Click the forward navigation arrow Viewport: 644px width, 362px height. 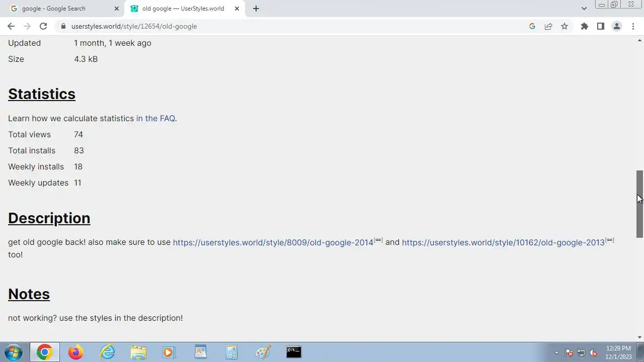click(27, 26)
